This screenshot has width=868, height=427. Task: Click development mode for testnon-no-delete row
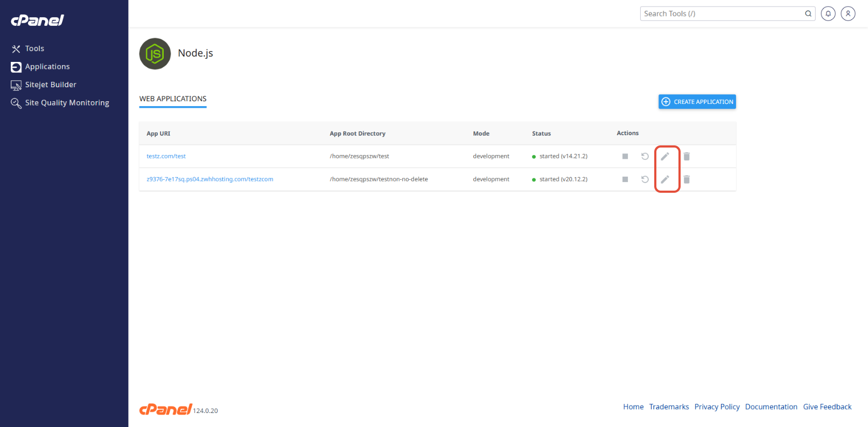(x=491, y=179)
